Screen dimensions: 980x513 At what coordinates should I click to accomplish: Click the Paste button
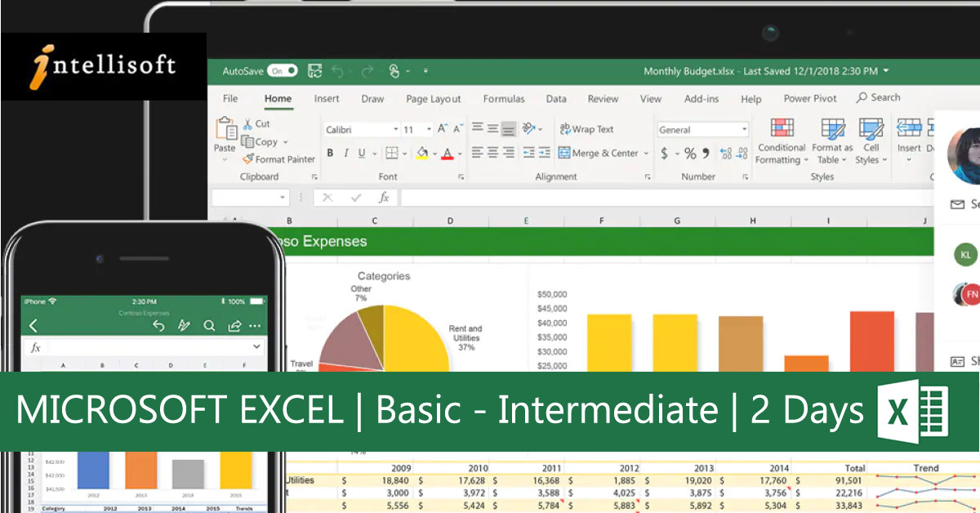click(x=225, y=135)
